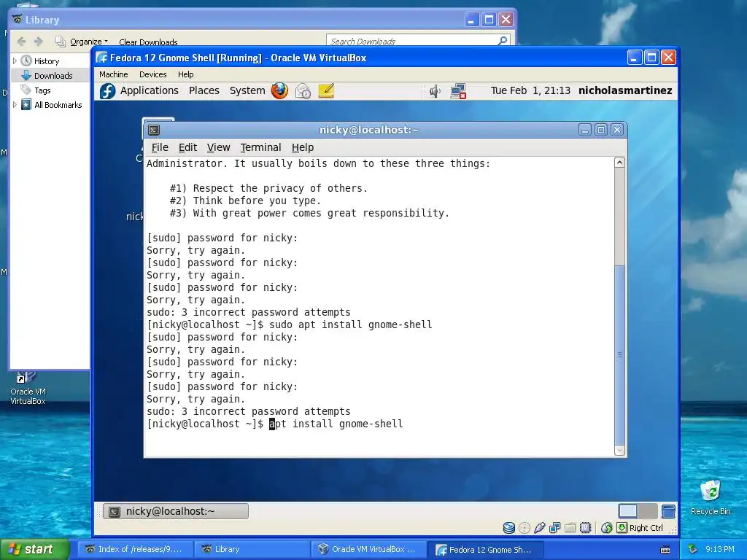The width and height of the screenshot is (747, 560).
Task: Click the VirtualBox host key arrow icon
Action: 622,528
